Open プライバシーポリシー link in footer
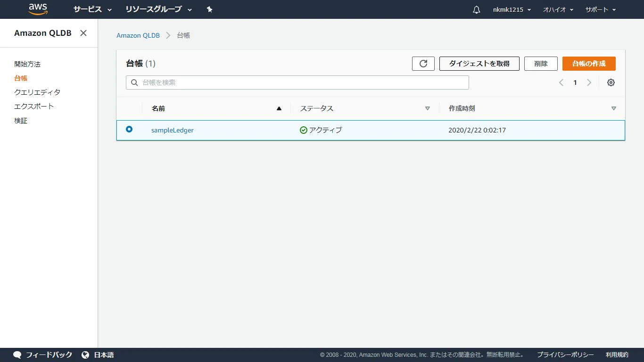This screenshot has width=644, height=362. coord(565,355)
